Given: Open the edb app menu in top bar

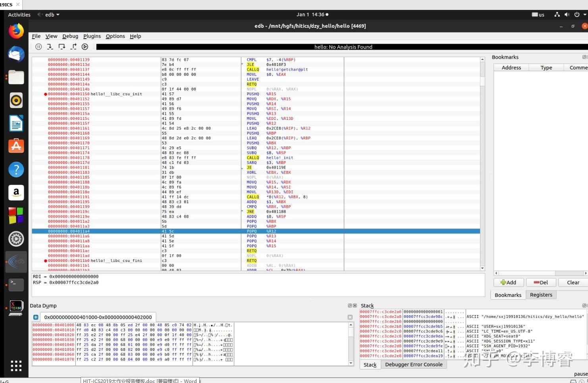Looking at the screenshot, I should point(49,15).
